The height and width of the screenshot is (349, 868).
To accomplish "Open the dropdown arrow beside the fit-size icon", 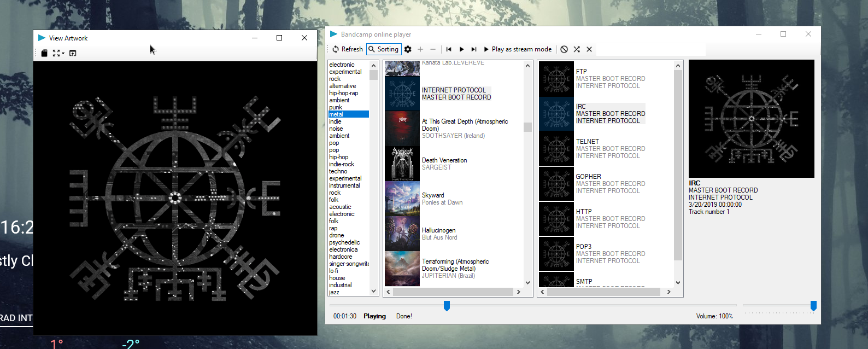I will point(63,53).
